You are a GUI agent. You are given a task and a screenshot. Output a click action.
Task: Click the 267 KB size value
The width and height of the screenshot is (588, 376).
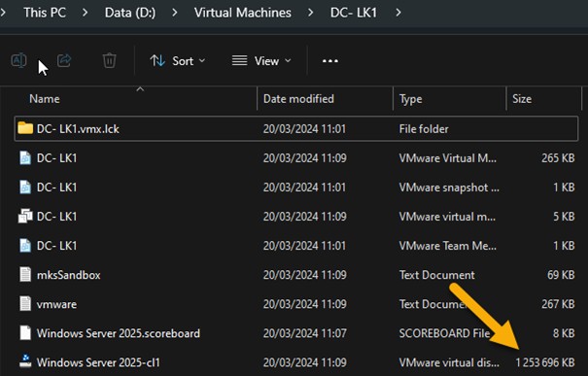click(x=558, y=304)
